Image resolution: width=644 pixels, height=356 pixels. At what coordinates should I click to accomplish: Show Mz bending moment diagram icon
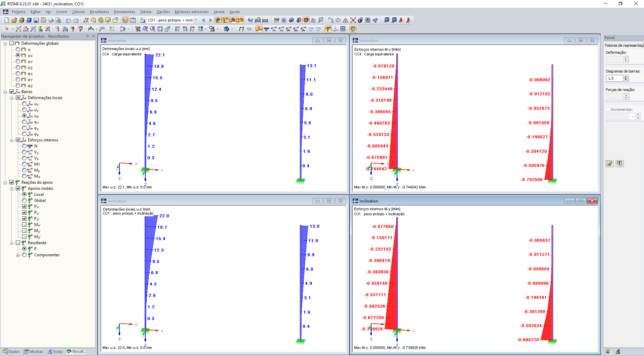(x=303, y=29)
